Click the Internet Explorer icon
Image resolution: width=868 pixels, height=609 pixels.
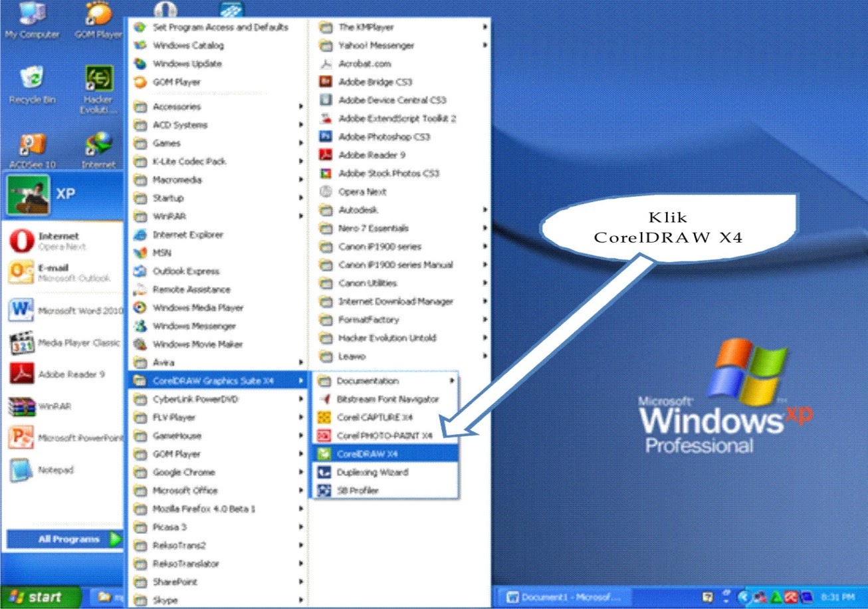[140, 234]
